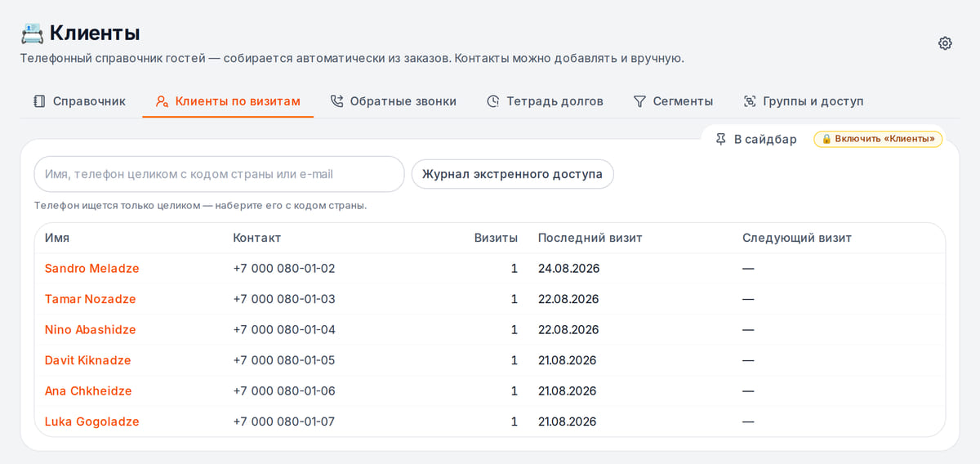Open client Luka Gogoladze

91,422
